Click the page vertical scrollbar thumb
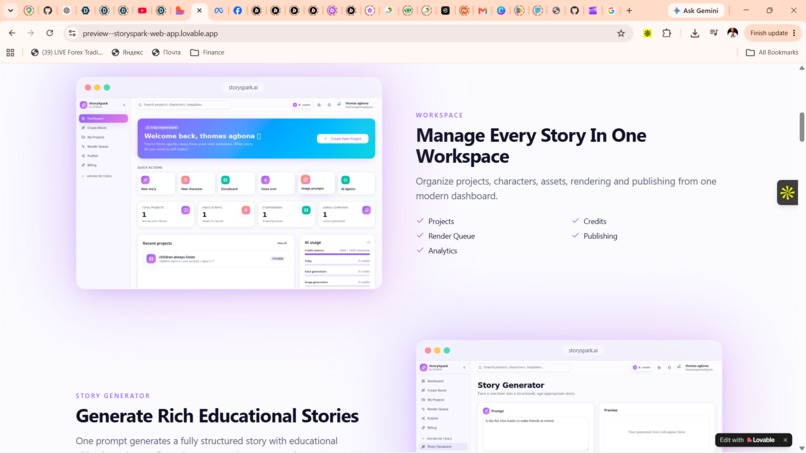 pos(801,126)
